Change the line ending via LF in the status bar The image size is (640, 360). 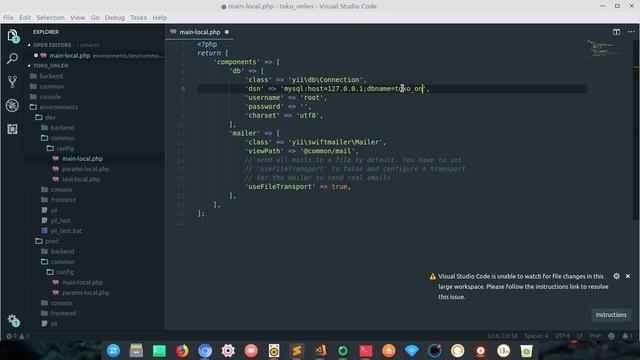pyautogui.click(x=580, y=336)
